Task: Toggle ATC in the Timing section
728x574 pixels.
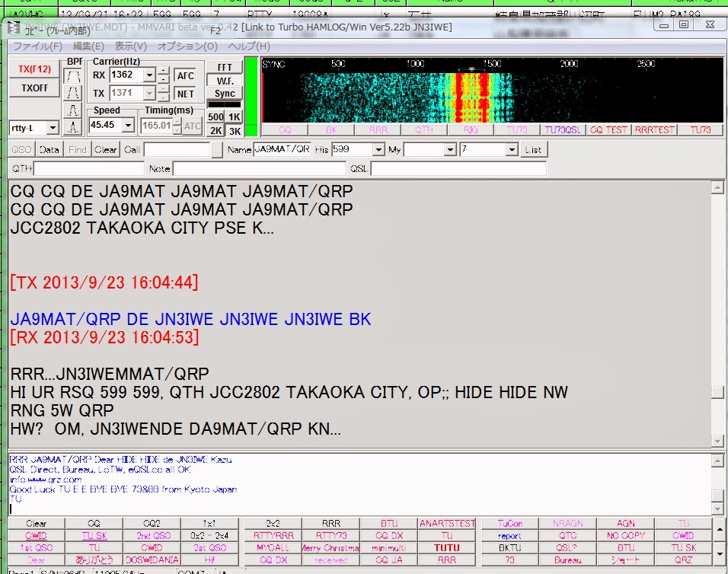Action: tap(191, 125)
